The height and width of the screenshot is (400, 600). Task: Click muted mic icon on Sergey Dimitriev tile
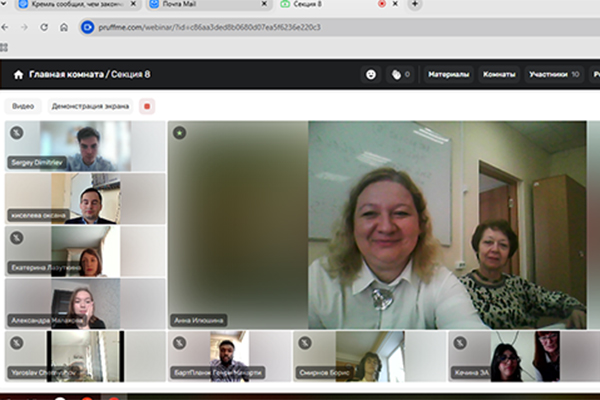[x=17, y=133]
